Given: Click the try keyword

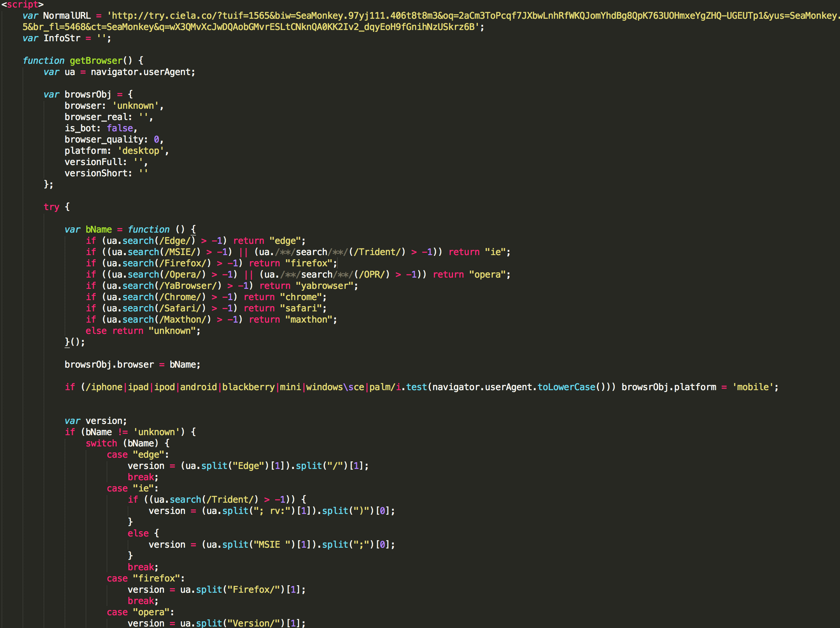Looking at the screenshot, I should click(x=52, y=207).
